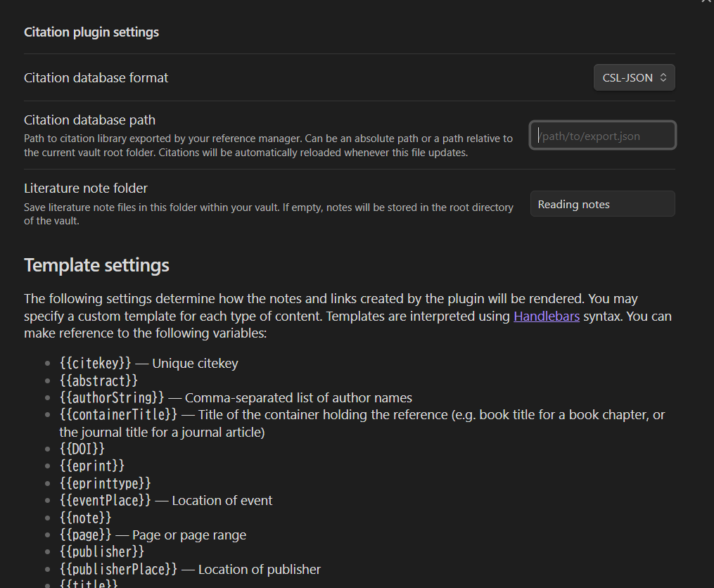Select the {{eprinttype}} variable text
Image resolution: width=714 pixels, height=588 pixels.
106,483
